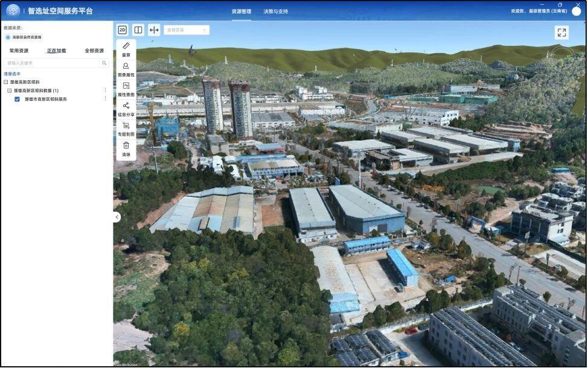Click the search magnifier button

tap(104, 63)
